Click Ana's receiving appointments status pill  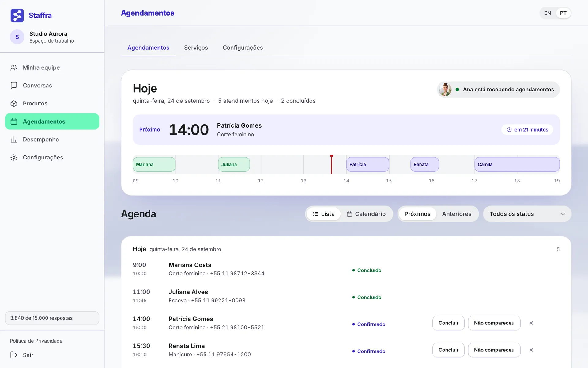tap(498, 90)
